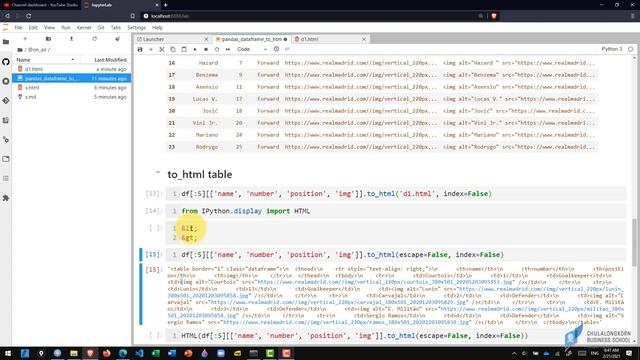Open Firefox from the taskbar
640x360 pixels.
[x=107, y=353]
